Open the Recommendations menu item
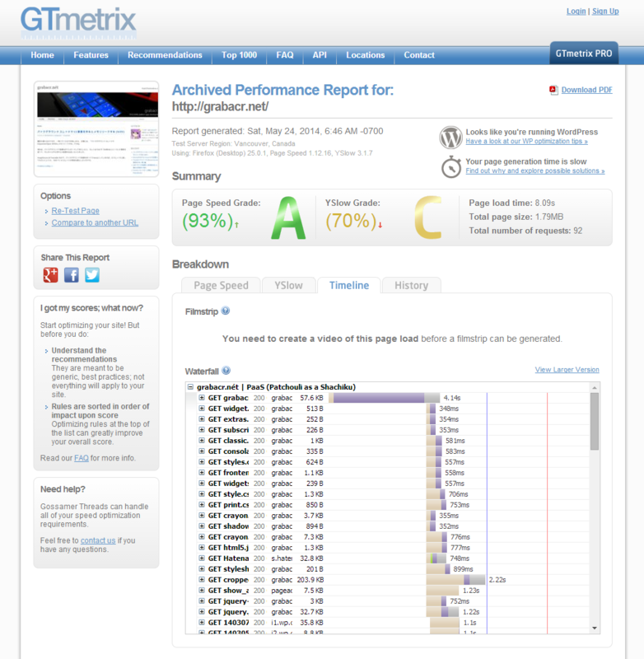Screen dimensions: 644x659 165,55
